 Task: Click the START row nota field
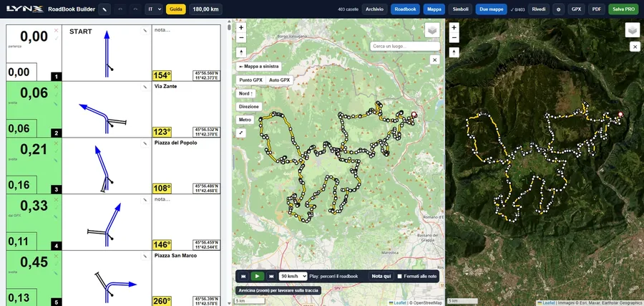(186, 30)
